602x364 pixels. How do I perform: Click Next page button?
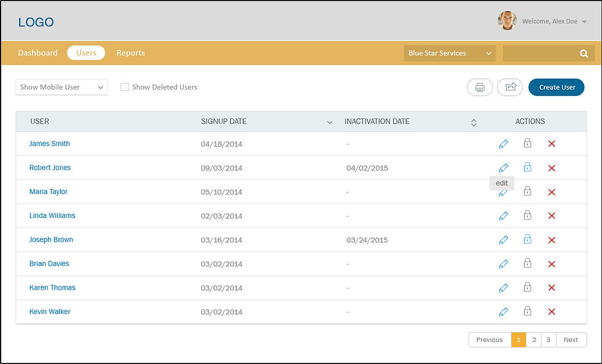571,340
